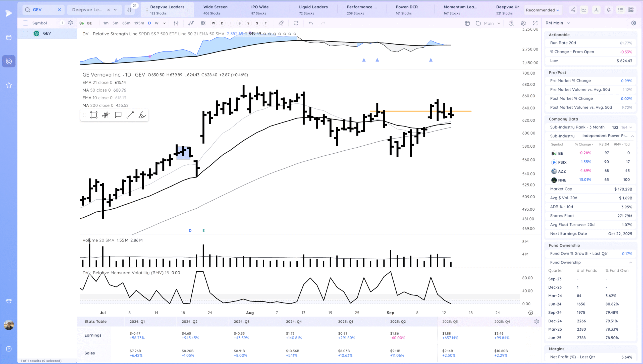Select the comment annotation tool
Image resolution: width=643 pixels, height=364 pixels.
point(118,115)
